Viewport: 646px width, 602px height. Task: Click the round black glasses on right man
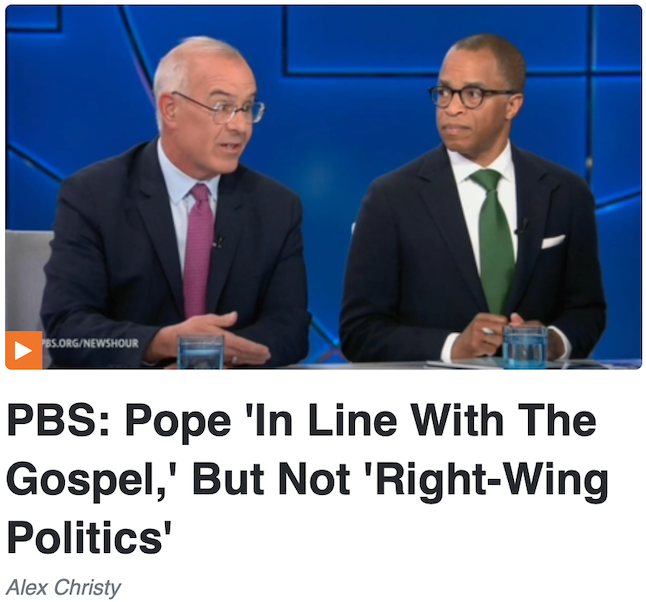[468, 96]
